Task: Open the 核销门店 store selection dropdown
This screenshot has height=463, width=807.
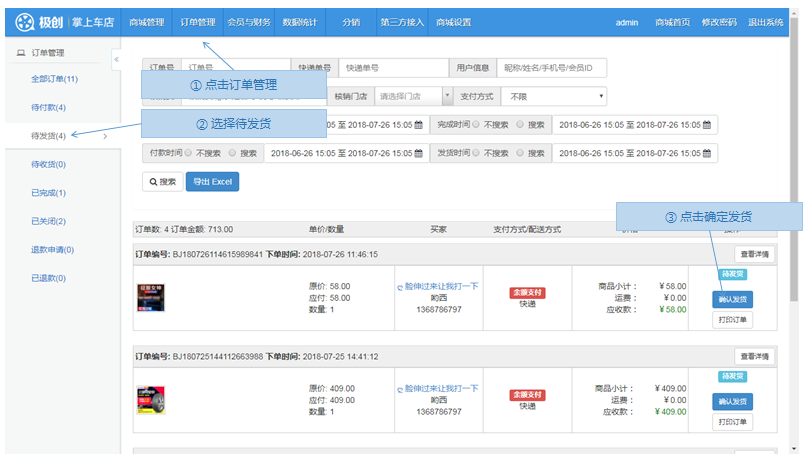Action: pos(413,97)
